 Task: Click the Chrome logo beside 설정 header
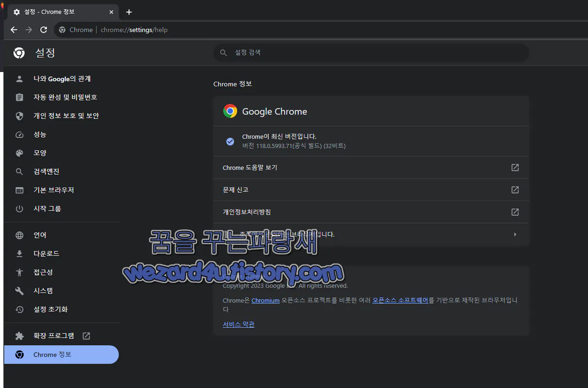point(19,53)
